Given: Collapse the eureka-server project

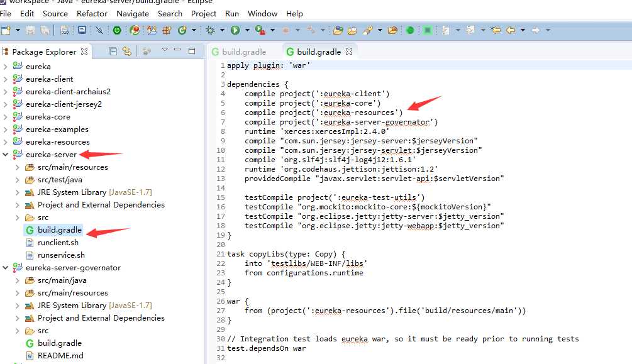Looking at the screenshot, I should click(5, 155).
